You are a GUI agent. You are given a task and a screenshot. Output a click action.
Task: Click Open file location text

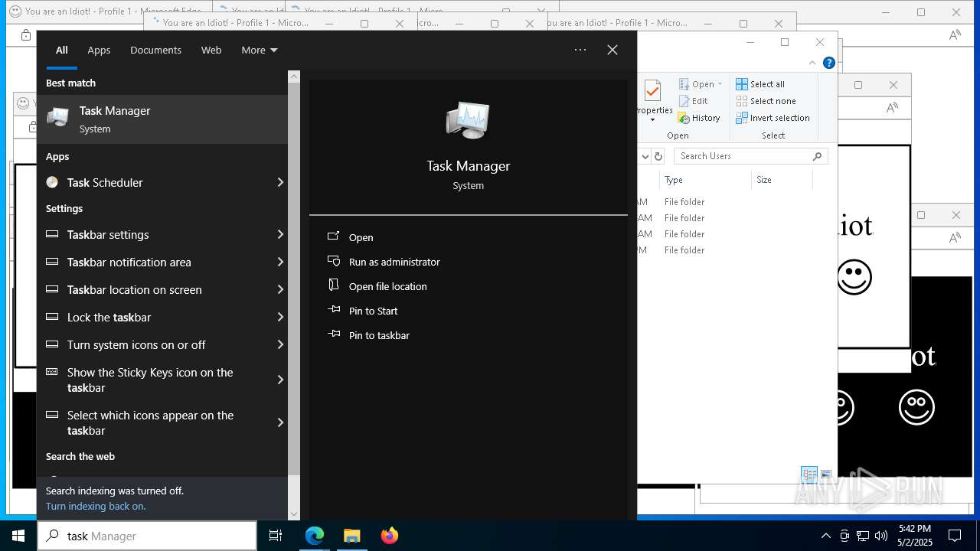(387, 286)
